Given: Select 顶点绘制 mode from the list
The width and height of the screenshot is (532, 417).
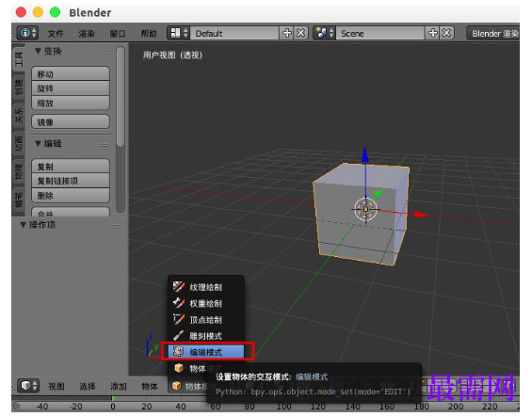Looking at the screenshot, I should (x=206, y=320).
